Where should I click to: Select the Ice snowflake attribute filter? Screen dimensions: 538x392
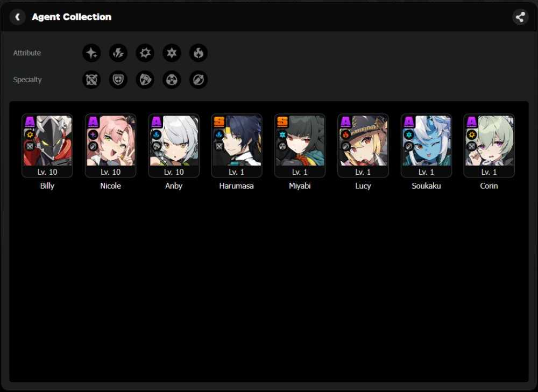pos(172,53)
